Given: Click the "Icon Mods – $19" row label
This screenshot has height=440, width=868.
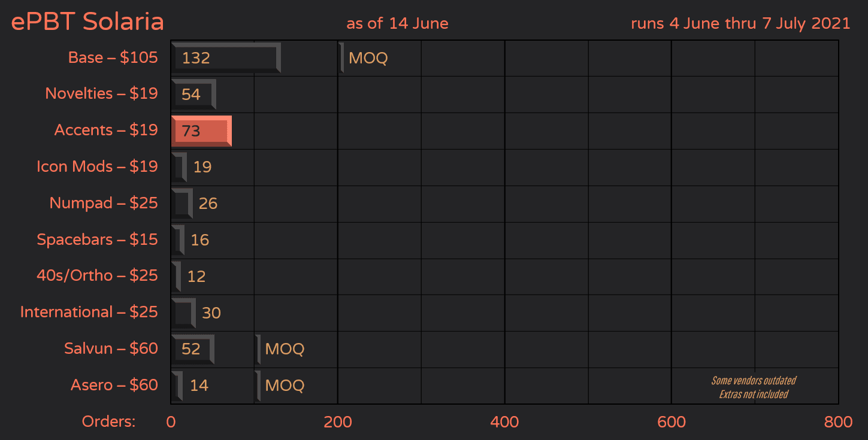Looking at the screenshot, I should [97, 166].
